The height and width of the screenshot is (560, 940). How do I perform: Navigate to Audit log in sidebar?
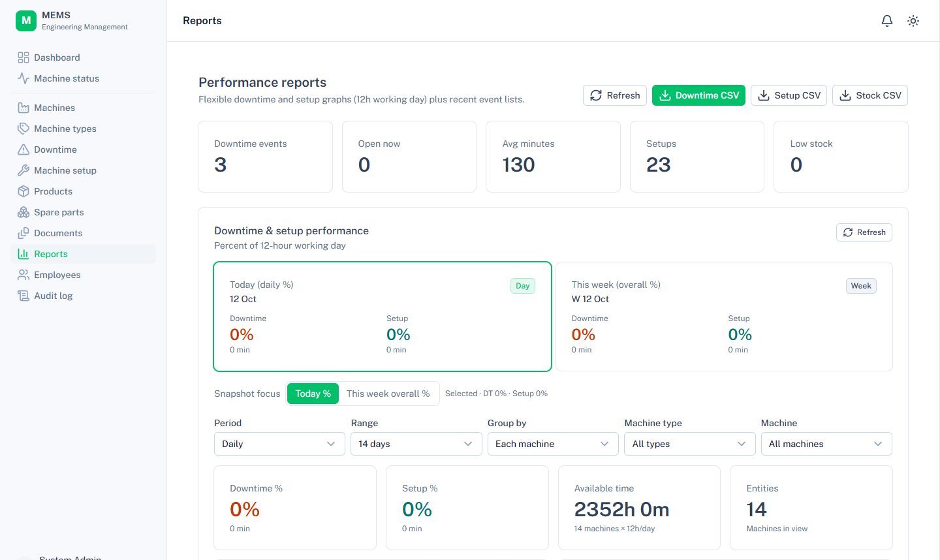click(x=83, y=296)
